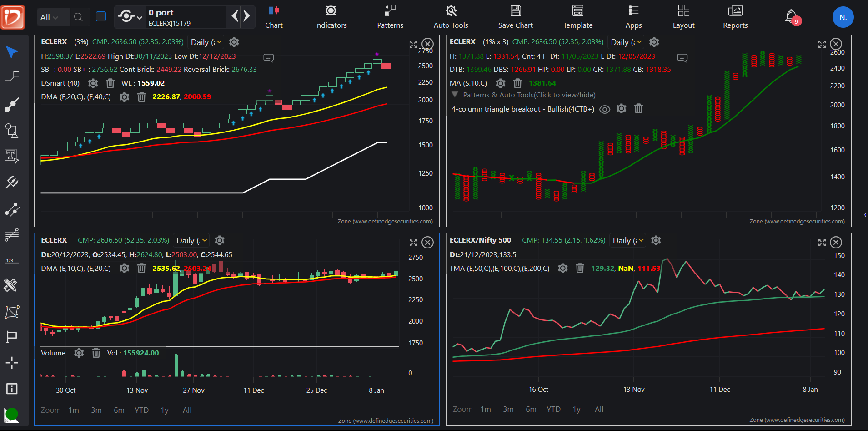The image size is (868, 431).
Task: Open comment icon on Renko chart
Action: [269, 58]
